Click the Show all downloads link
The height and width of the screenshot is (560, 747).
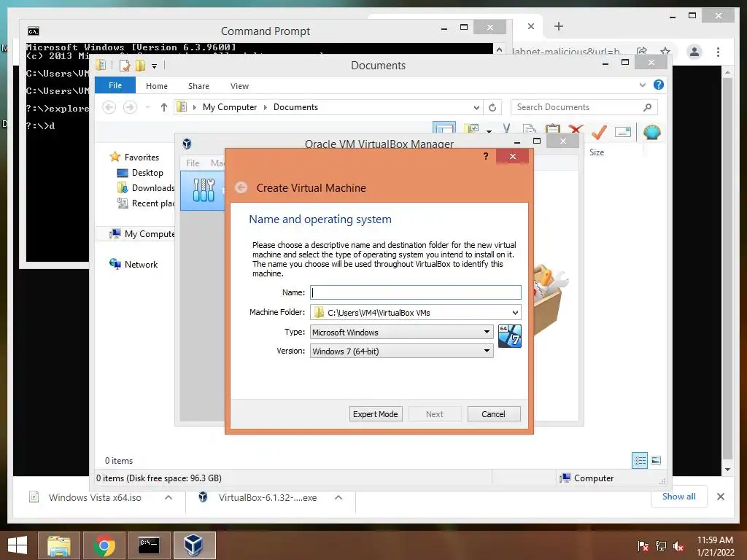point(679,497)
